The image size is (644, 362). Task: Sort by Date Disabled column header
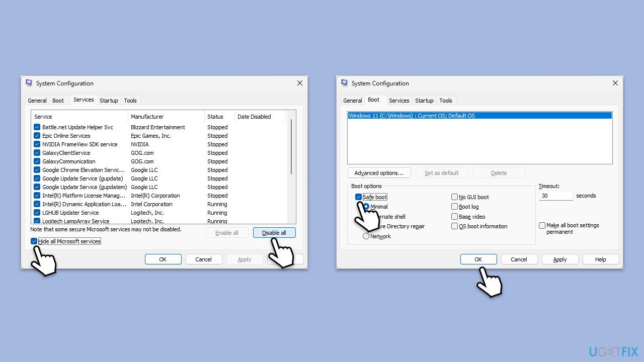point(260,117)
